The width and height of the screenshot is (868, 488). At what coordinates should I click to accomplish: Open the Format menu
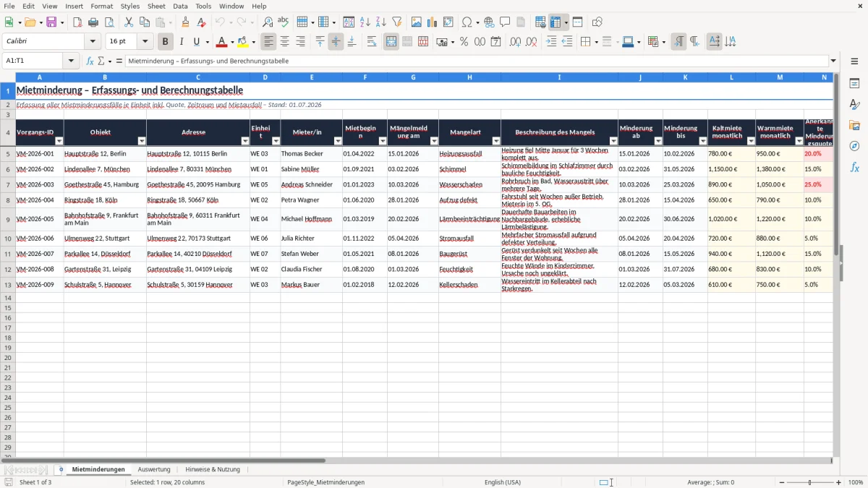pos(101,6)
